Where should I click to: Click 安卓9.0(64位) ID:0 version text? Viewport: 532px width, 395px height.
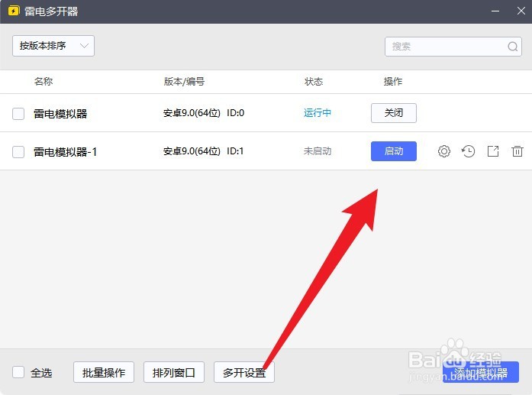[x=204, y=113]
